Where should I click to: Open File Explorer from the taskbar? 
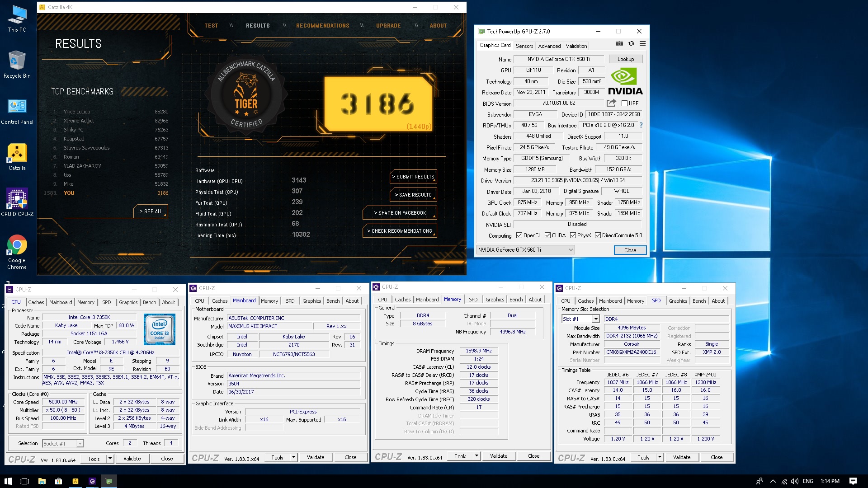[x=42, y=481]
